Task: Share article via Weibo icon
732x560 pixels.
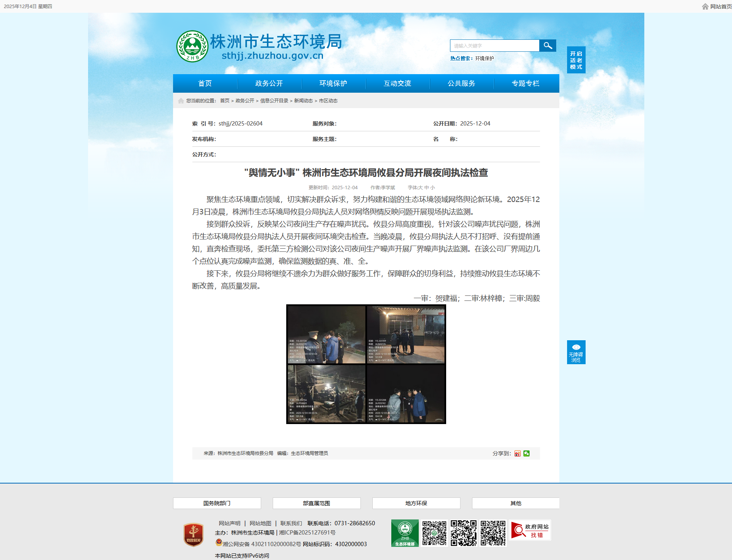Action: coord(517,453)
